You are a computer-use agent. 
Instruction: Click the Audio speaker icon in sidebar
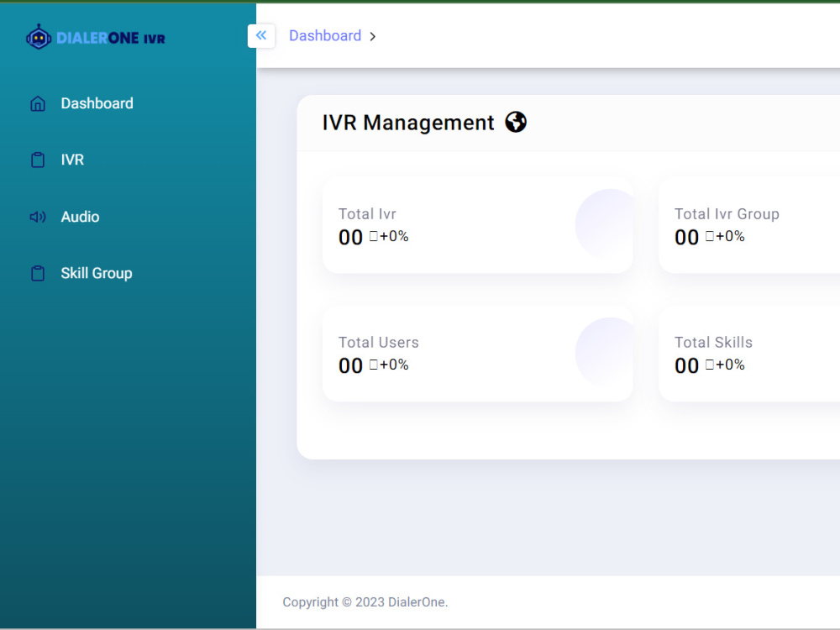[x=38, y=217]
